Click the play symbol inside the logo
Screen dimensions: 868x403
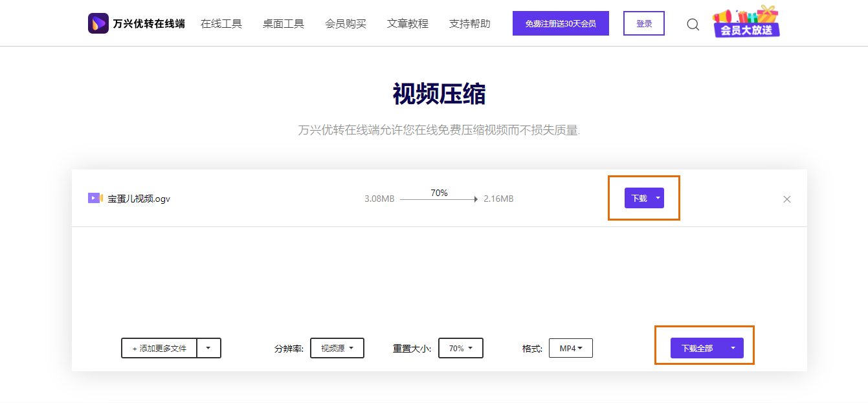click(98, 23)
